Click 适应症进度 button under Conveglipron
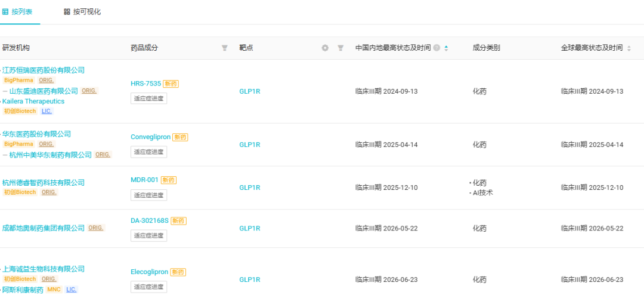 [x=148, y=152]
